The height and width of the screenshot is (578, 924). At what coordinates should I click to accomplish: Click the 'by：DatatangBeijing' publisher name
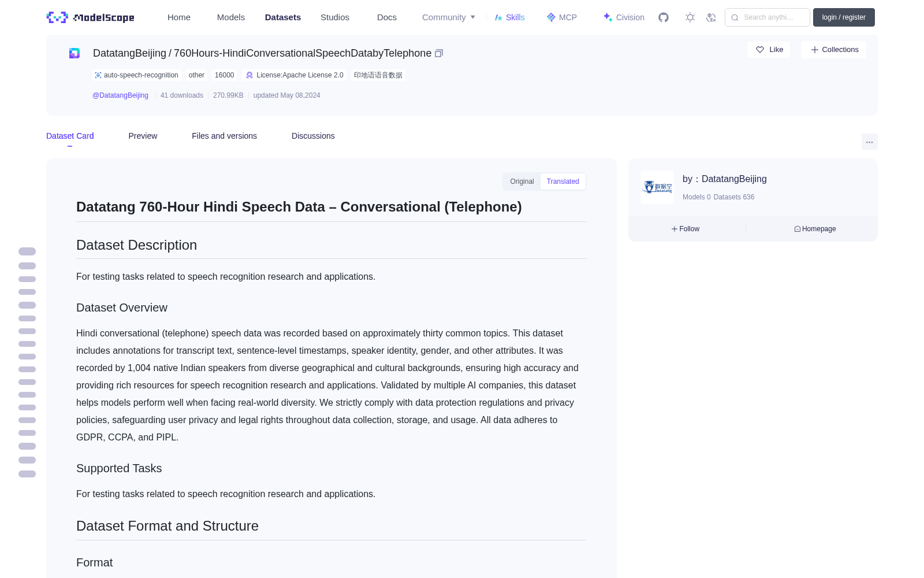tap(725, 179)
